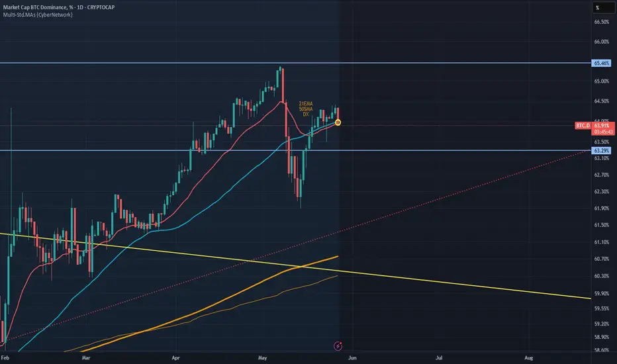
Task: Select the 63.29% horizontal line label
Action: point(601,150)
